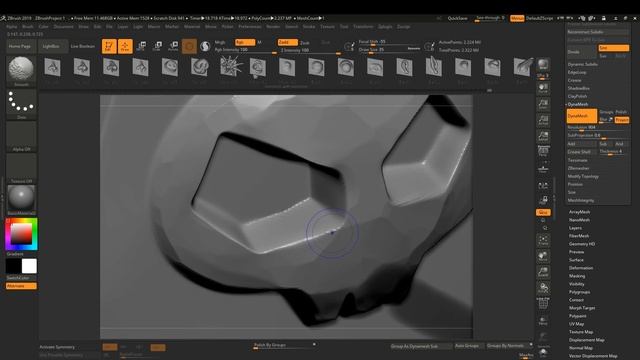The image size is (640, 360).
Task: Click the orange gizmo circle icon
Action: point(189,46)
